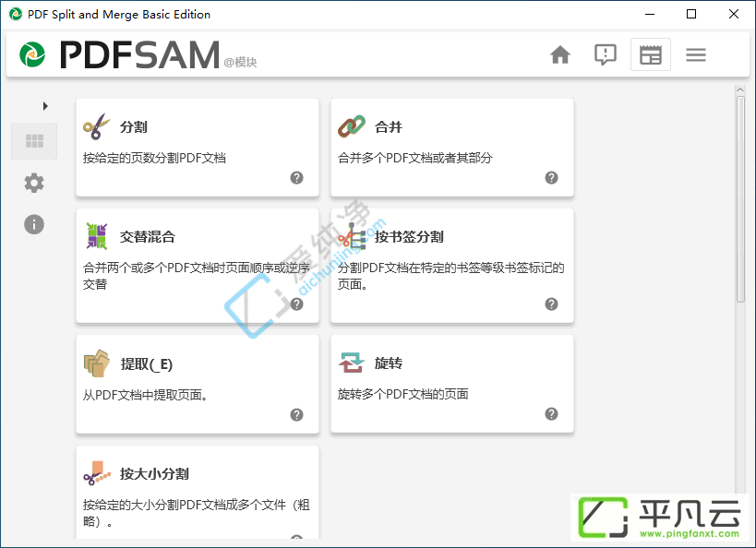Select the modules grid sidebar icon
756x548 pixels.
pyautogui.click(x=34, y=141)
